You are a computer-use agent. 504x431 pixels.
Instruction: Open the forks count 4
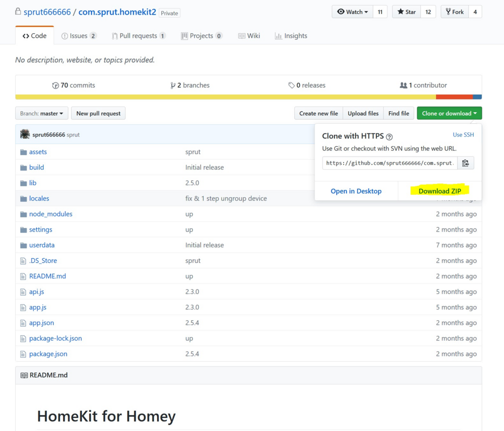(x=475, y=12)
